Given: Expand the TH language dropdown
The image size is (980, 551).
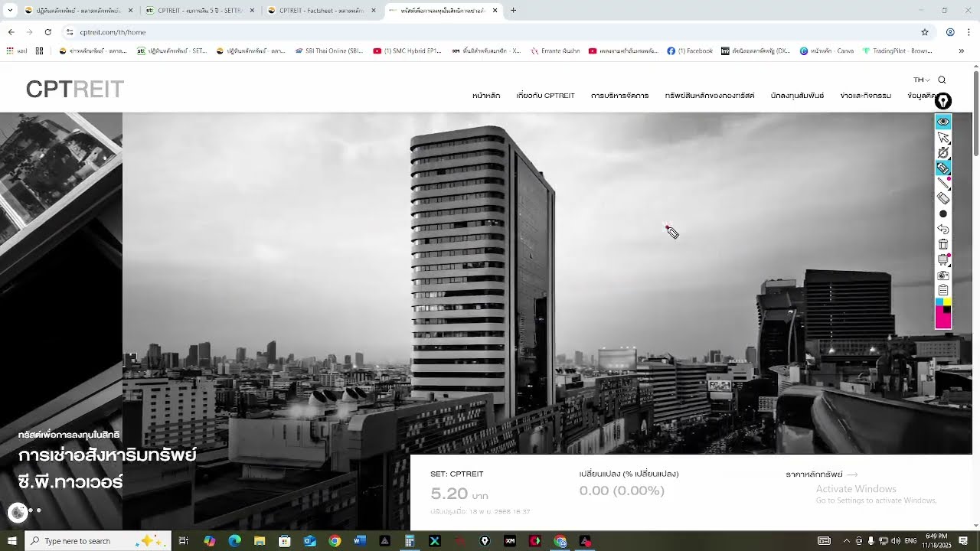Looking at the screenshot, I should pyautogui.click(x=921, y=80).
